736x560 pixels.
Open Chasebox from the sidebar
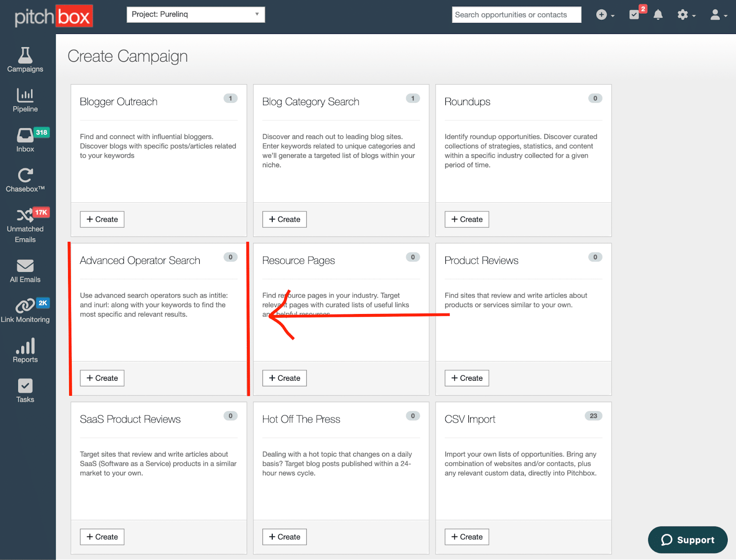(25, 176)
